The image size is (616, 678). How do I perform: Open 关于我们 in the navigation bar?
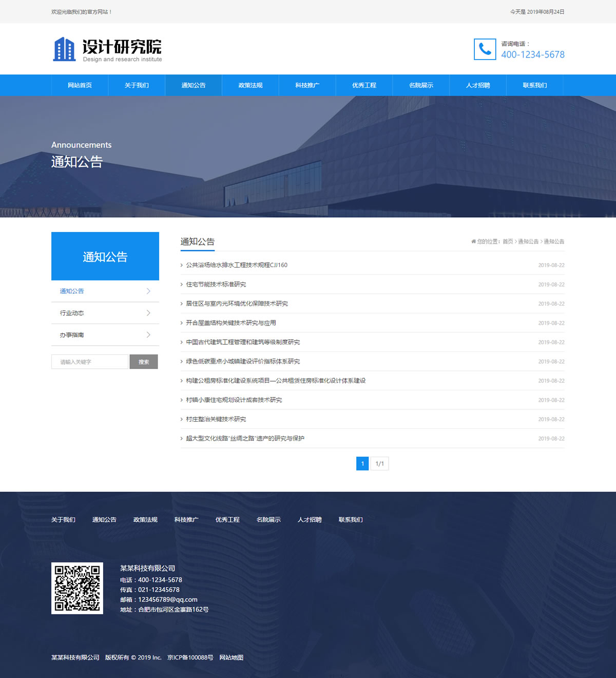point(137,85)
